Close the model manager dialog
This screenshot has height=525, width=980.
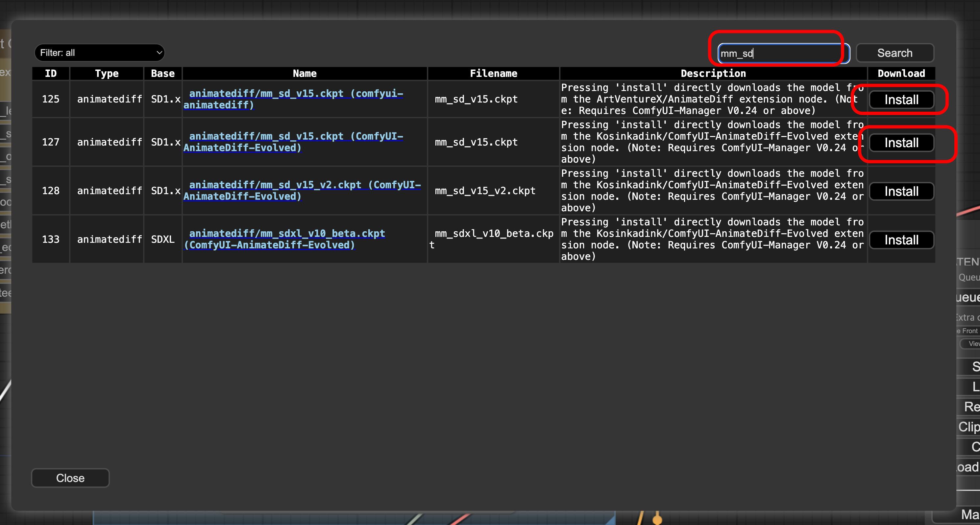(x=70, y=478)
